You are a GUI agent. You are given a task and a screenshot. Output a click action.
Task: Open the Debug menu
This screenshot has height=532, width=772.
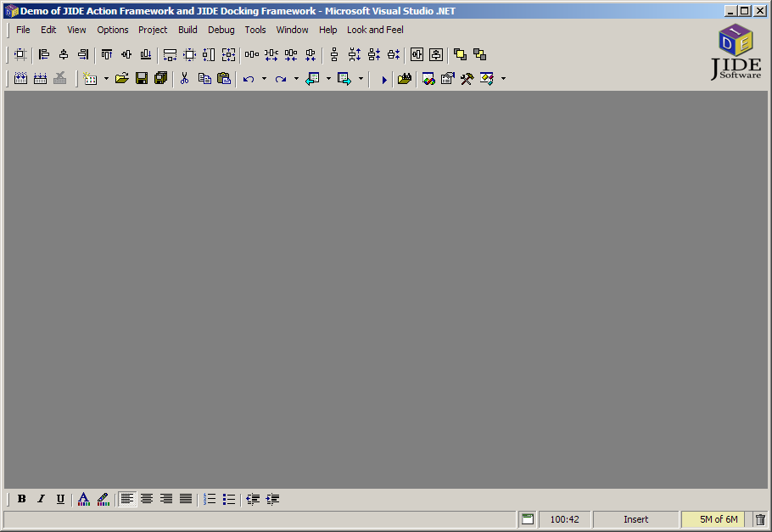(221, 30)
